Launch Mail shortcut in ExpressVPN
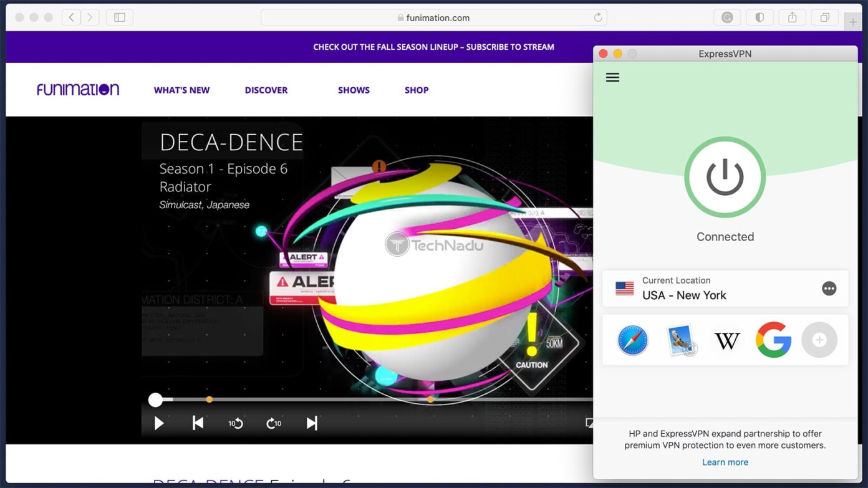This screenshot has width=868, height=488. [x=680, y=340]
